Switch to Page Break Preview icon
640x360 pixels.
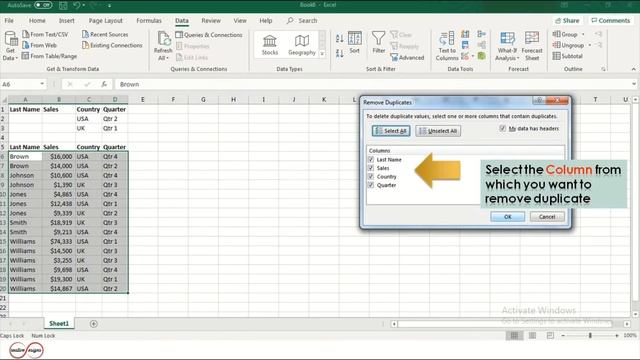(x=550, y=335)
